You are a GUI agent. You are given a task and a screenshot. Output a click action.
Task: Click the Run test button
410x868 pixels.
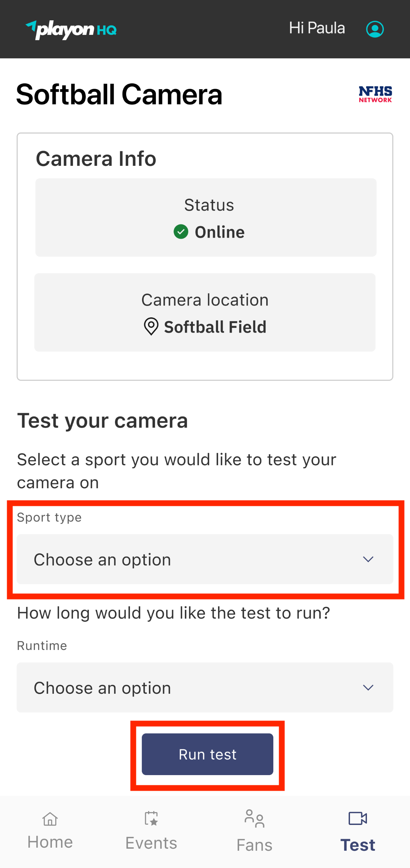[207, 754]
